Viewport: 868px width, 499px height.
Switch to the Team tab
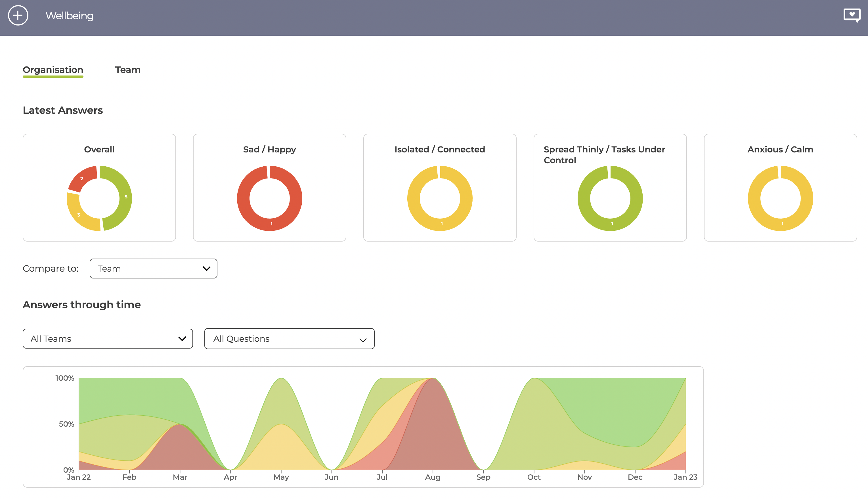[128, 70]
